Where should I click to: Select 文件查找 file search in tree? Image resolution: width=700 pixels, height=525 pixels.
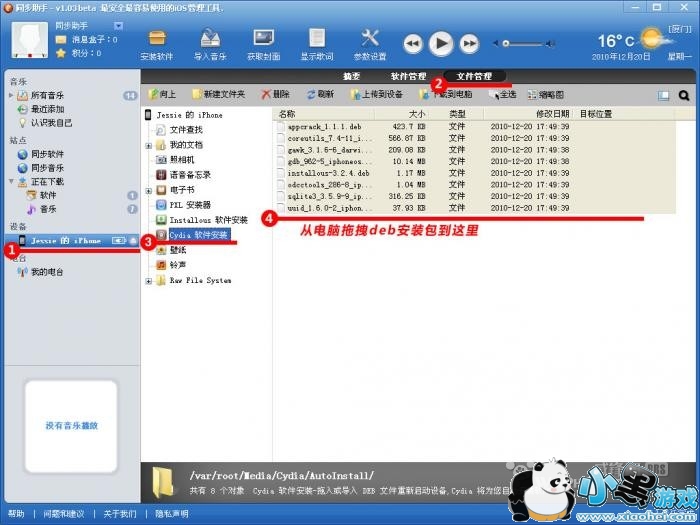186,130
